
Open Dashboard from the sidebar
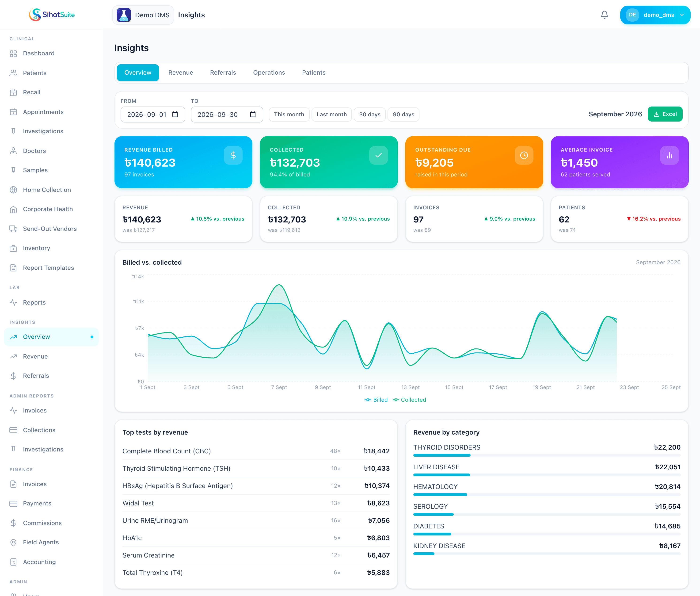coord(51,53)
